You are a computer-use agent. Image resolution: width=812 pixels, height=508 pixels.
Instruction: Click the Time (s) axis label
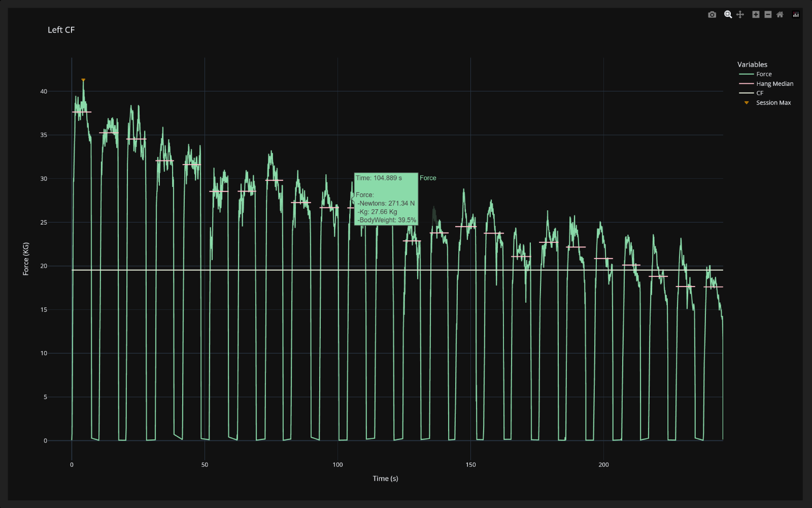385,479
